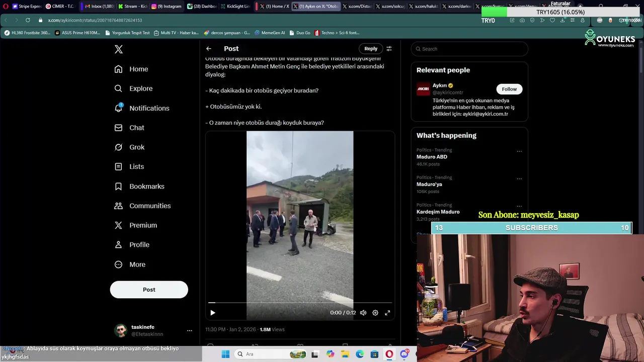Open Yorgunluk Tespit Test bookmark
Image resolution: width=644 pixels, height=362 pixels.
click(127, 33)
